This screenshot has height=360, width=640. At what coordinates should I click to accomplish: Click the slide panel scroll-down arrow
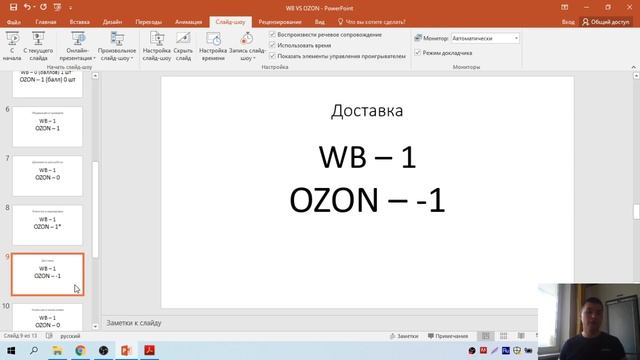(x=95, y=326)
